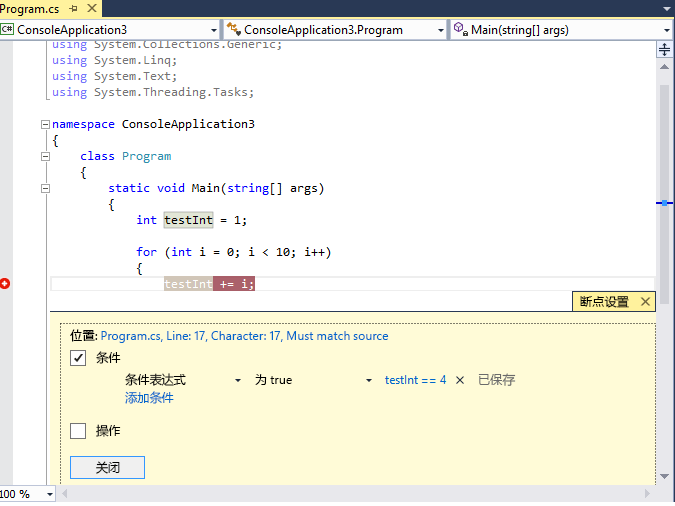This screenshot has height=506, width=675.
Task: Click the horizontal scrollbar left arrow
Action: click(65, 494)
